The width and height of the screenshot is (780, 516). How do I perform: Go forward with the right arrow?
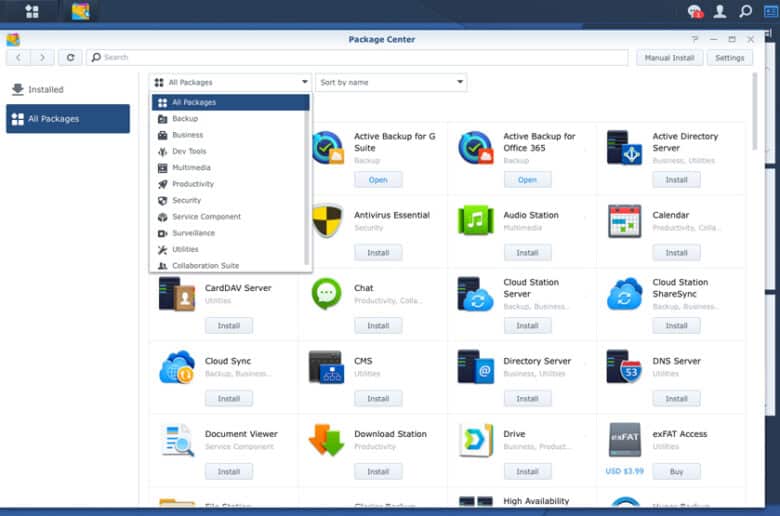pos(42,58)
